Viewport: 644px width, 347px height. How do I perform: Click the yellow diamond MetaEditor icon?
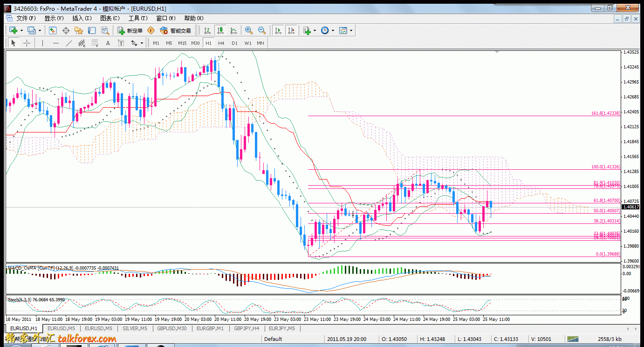pyautogui.click(x=151, y=30)
